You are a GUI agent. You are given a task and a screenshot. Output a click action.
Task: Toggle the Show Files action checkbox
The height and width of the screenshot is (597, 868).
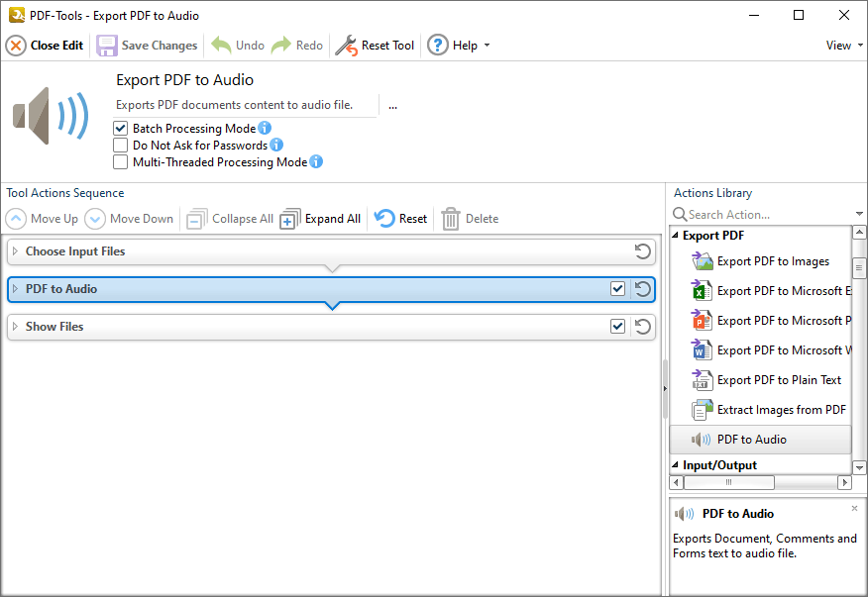point(617,327)
